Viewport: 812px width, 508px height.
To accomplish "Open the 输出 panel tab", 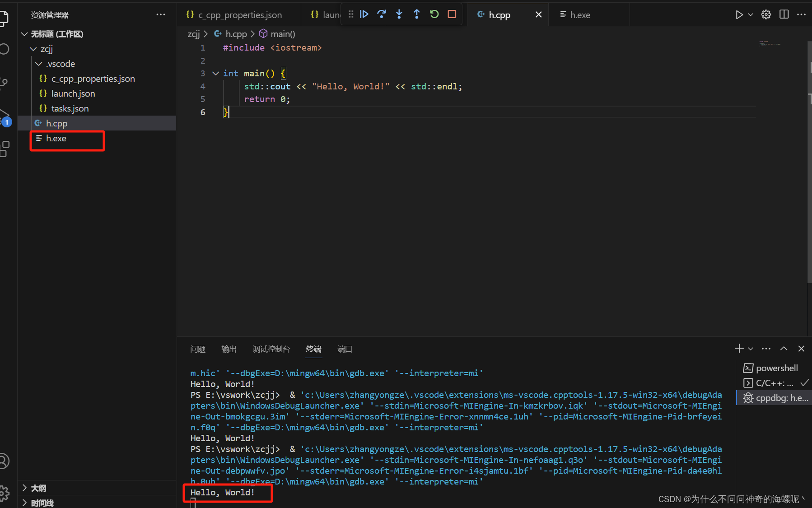I will (229, 349).
